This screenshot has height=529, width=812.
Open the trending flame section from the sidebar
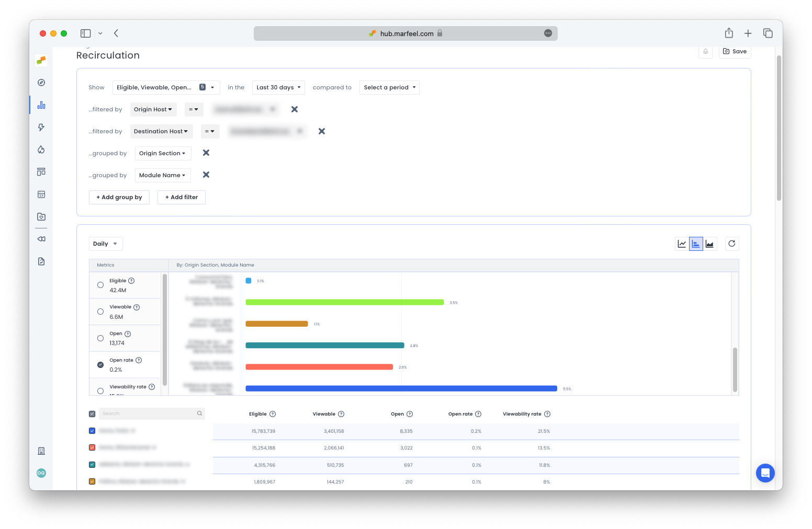pos(41,149)
